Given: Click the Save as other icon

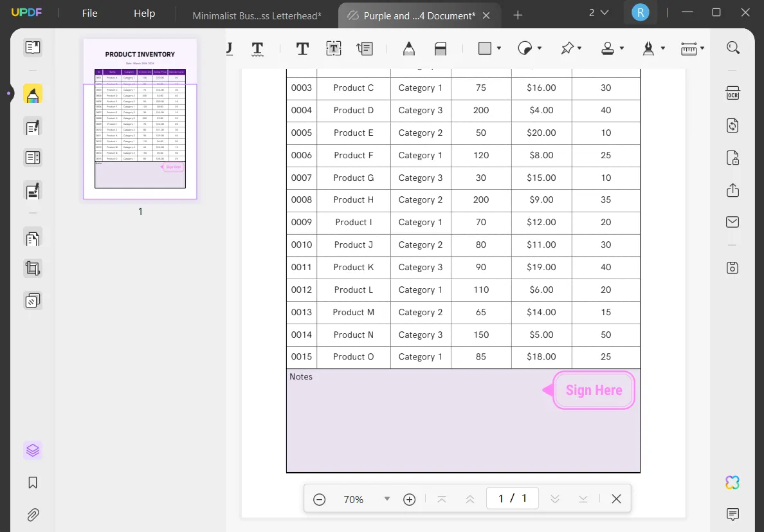Looking at the screenshot, I should click(733, 268).
